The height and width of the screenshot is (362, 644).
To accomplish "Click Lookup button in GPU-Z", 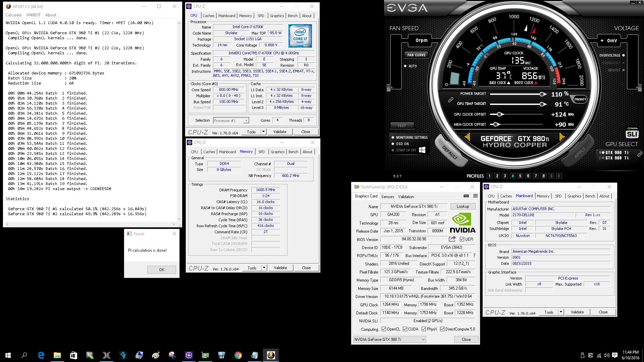I will point(463,206).
